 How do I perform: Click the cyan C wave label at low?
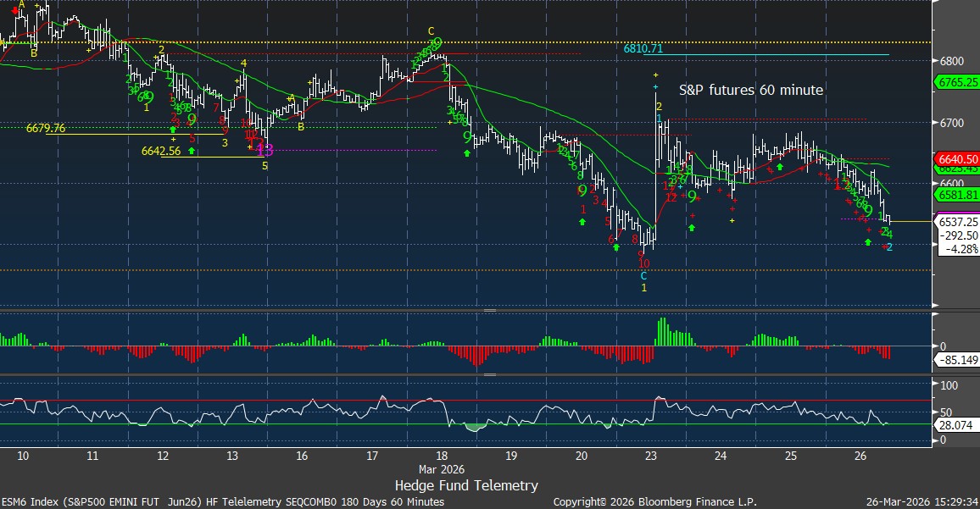click(x=643, y=276)
